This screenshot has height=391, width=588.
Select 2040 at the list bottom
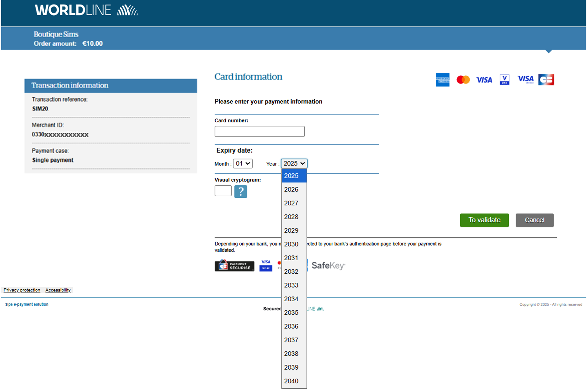point(291,381)
